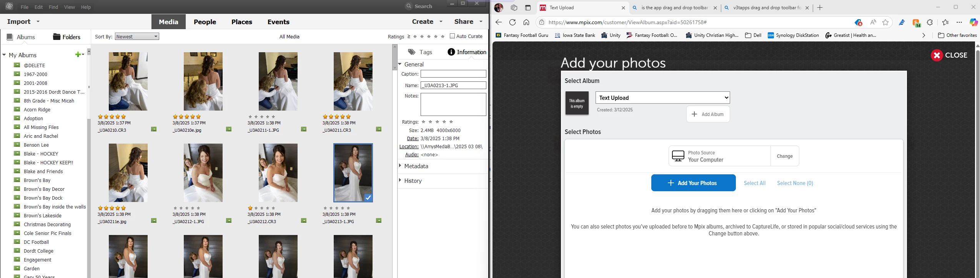Collapse the My Albums tree

tap(4, 55)
